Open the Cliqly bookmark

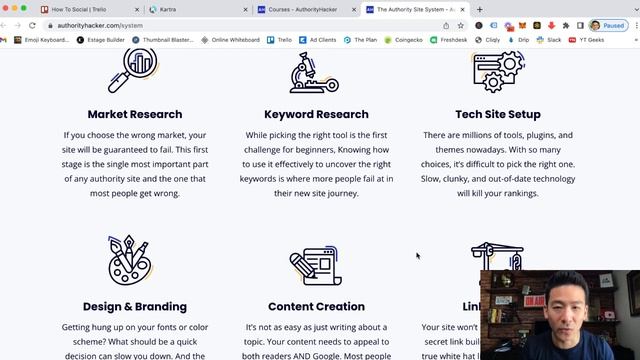pyautogui.click(x=488, y=40)
